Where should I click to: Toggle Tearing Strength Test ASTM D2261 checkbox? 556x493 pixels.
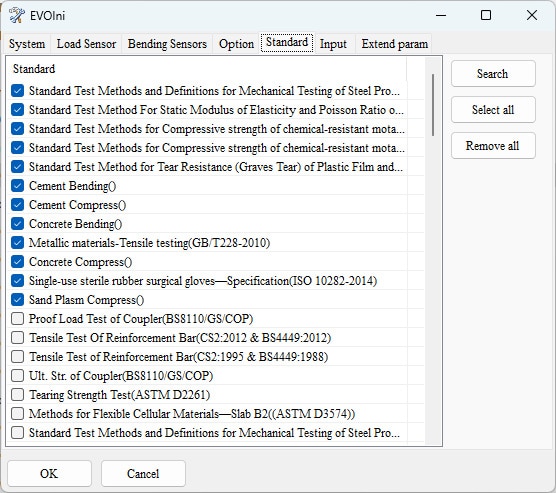tap(17, 394)
